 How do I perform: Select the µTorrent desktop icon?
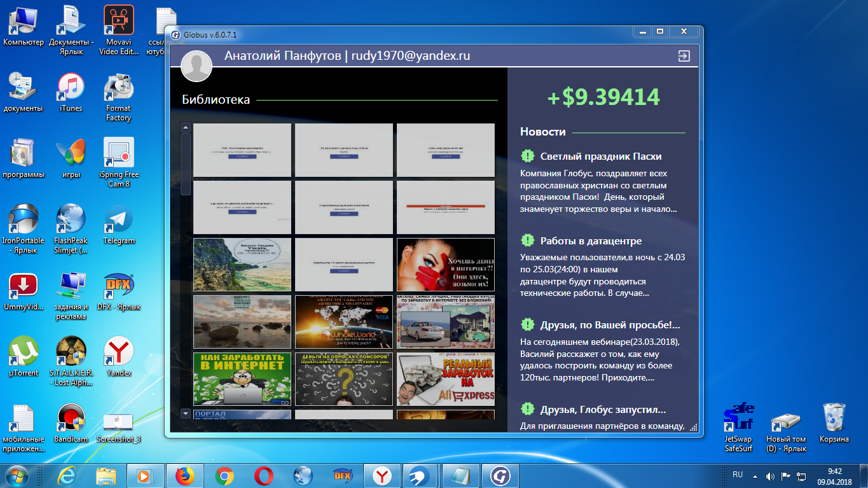pyautogui.click(x=24, y=356)
